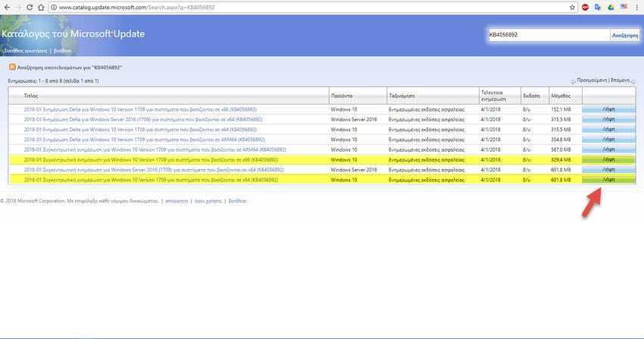644x339 pixels.
Task: Sort the table by Ταξινόμηση column
Action: click(402, 96)
